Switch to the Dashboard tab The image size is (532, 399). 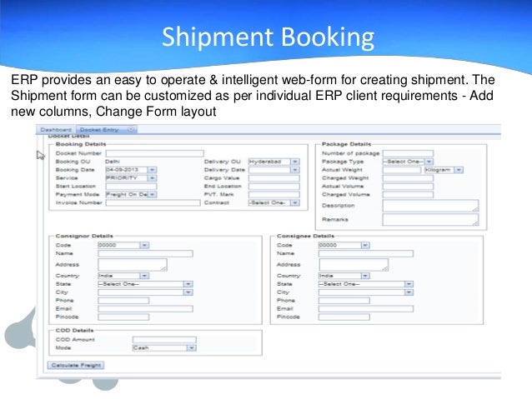click(x=56, y=129)
